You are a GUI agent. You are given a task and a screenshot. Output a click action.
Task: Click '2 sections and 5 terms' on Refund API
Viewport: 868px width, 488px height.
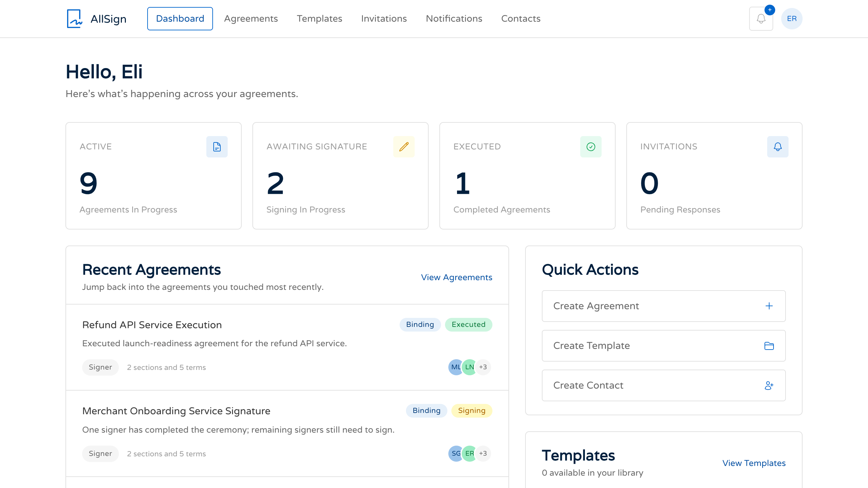167,368
